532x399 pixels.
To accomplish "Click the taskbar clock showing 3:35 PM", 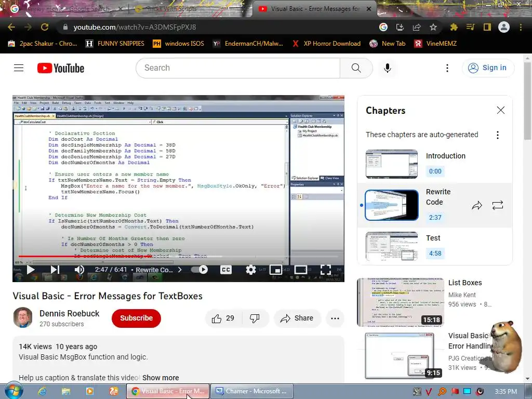I will (x=506, y=392).
